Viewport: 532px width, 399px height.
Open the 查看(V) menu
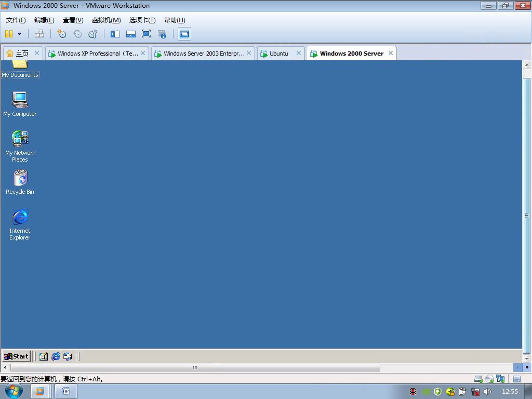73,20
